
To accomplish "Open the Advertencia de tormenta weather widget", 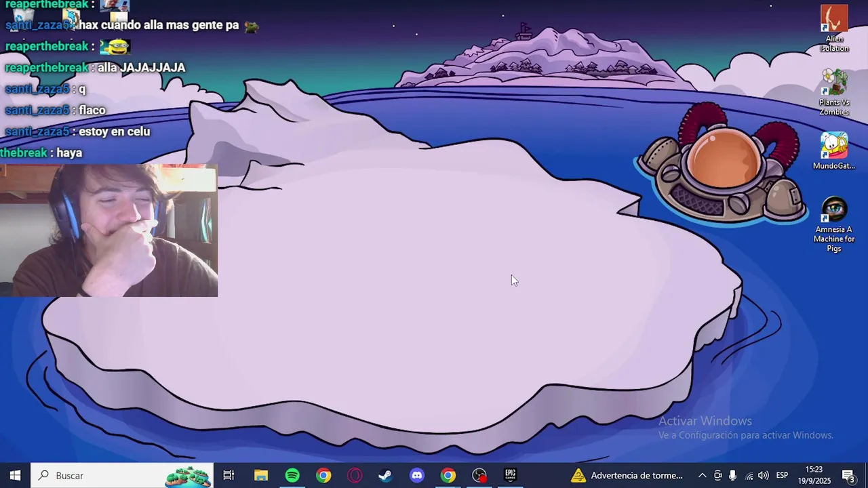I will (x=626, y=475).
